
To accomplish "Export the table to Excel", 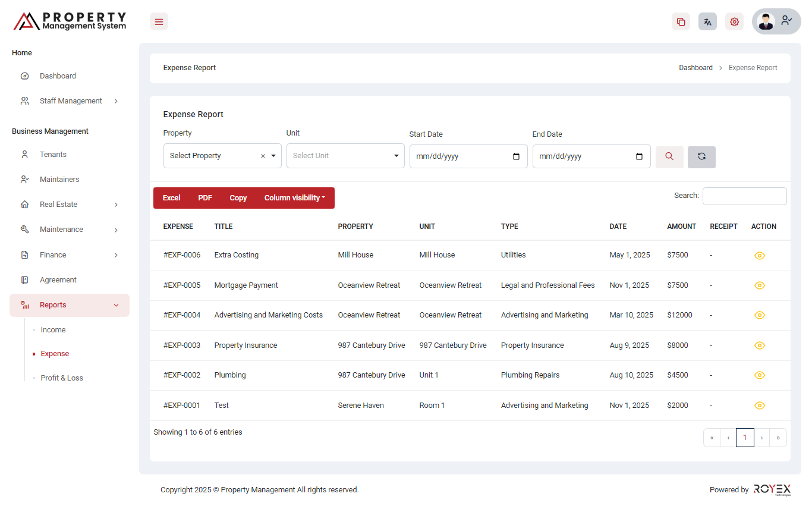I will pos(171,198).
